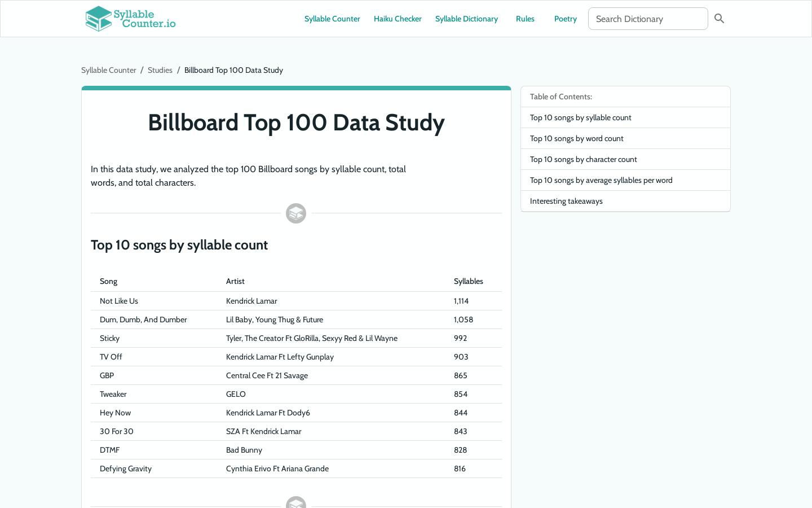Focus the Search Dictionary field
The width and height of the screenshot is (812, 508).
(648, 19)
